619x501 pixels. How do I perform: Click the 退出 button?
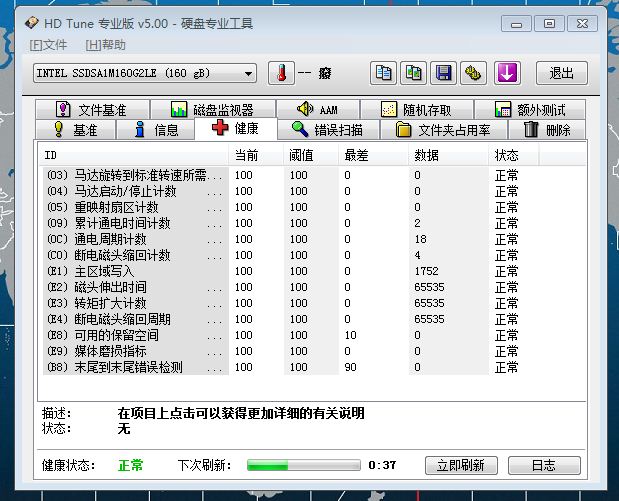coord(562,73)
